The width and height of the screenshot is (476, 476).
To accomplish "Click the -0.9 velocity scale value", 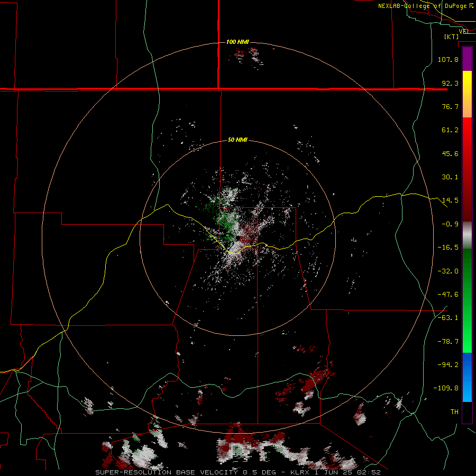I will pos(450,224).
